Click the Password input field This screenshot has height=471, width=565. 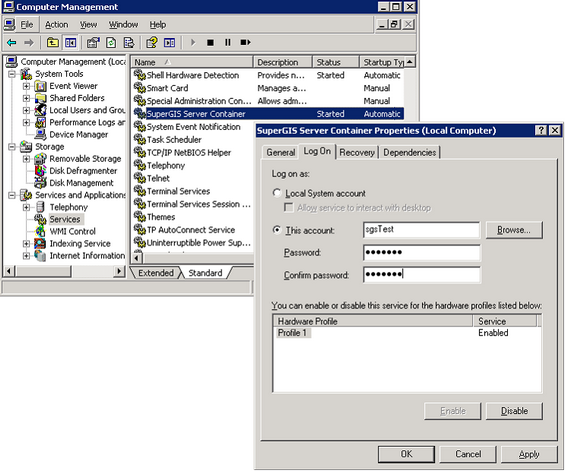[421, 252]
